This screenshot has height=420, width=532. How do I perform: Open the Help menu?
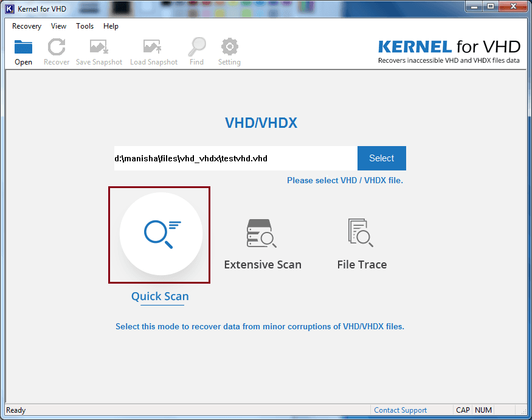pyautogui.click(x=111, y=26)
